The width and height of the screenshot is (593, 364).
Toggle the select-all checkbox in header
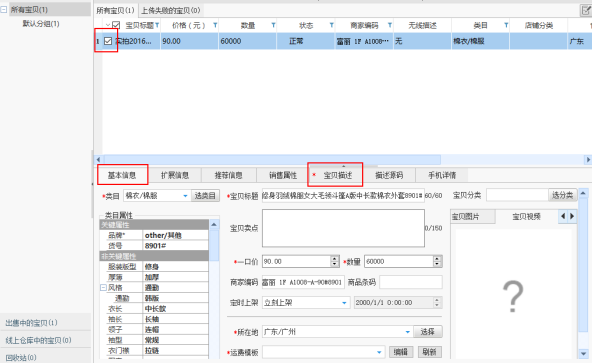pyautogui.click(x=116, y=25)
